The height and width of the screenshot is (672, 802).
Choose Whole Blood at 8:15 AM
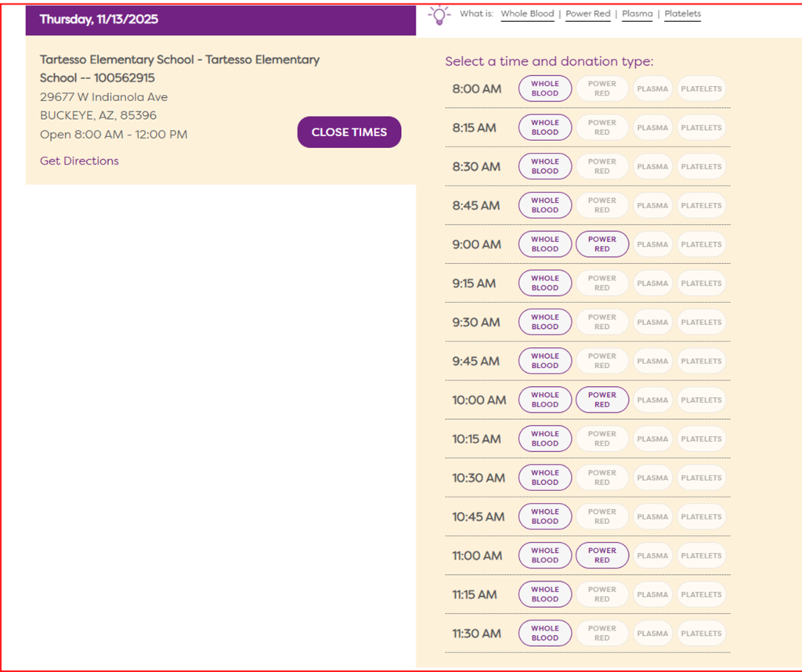click(545, 128)
